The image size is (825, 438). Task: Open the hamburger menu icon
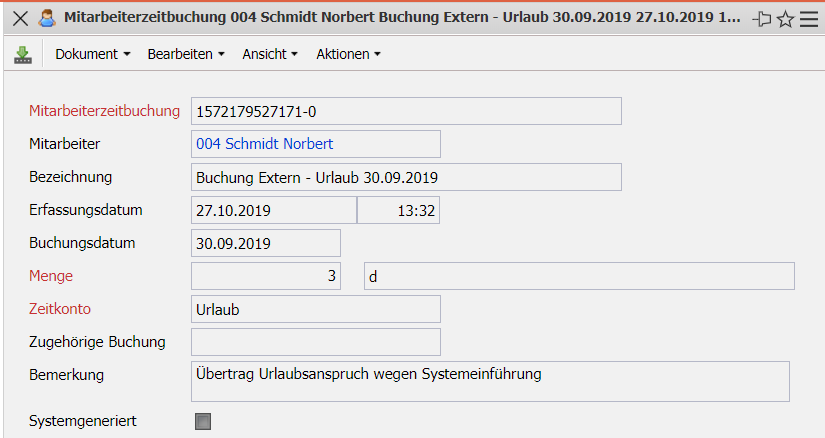coord(808,19)
